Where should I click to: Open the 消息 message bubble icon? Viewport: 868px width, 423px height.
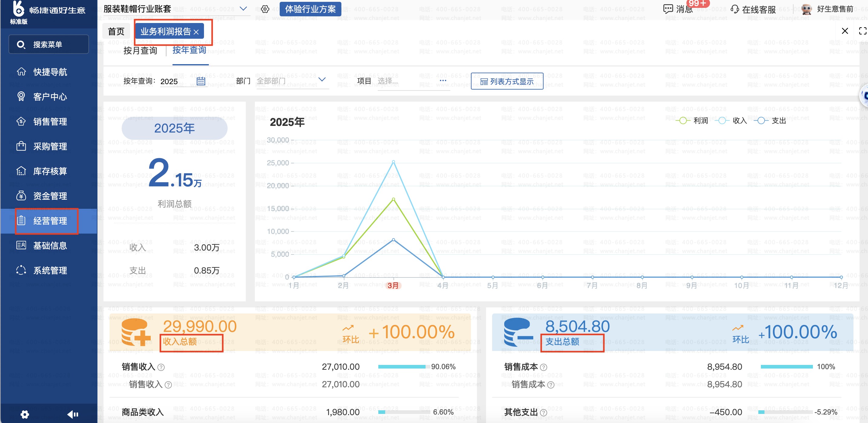(668, 9)
